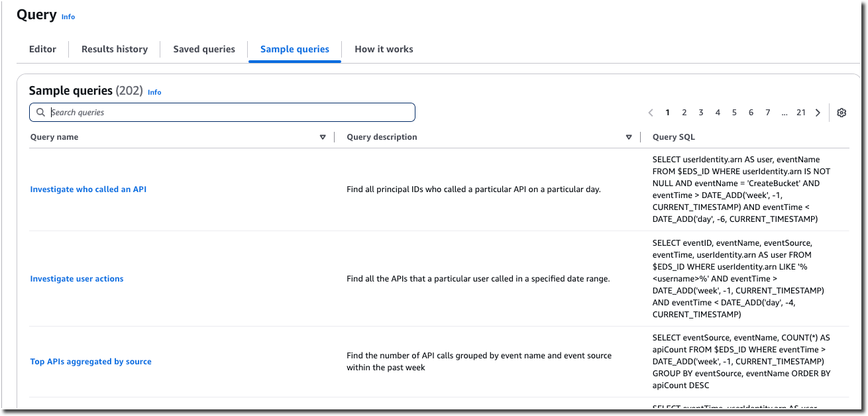Open the 'Top APIs aggregated by source' query

[x=90, y=362]
